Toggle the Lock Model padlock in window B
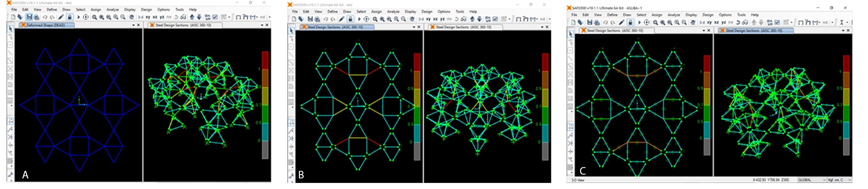868x189 pixels. pyautogui.click(x=350, y=19)
